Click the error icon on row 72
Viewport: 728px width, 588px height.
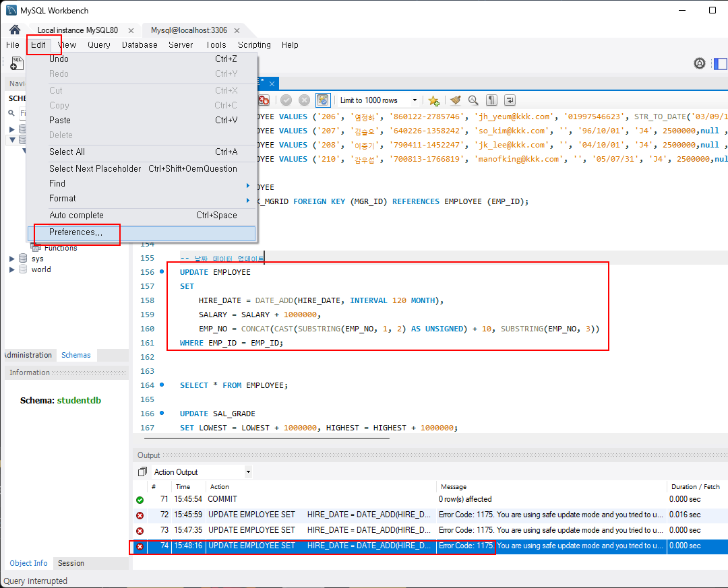click(x=140, y=515)
